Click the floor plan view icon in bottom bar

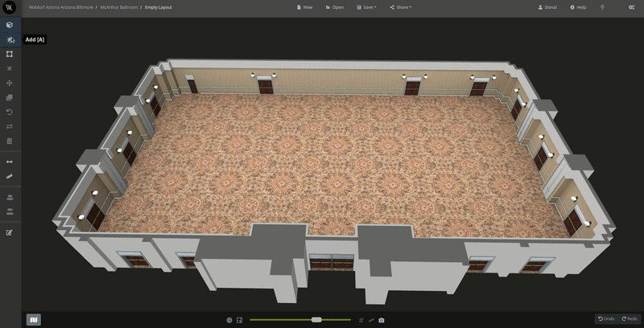point(239,320)
